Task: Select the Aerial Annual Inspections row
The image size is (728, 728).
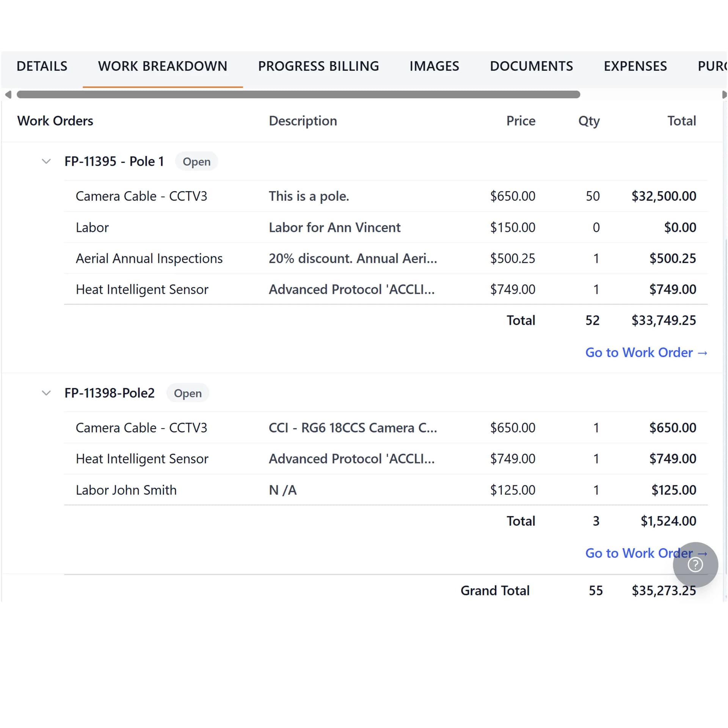Action: tap(386, 259)
